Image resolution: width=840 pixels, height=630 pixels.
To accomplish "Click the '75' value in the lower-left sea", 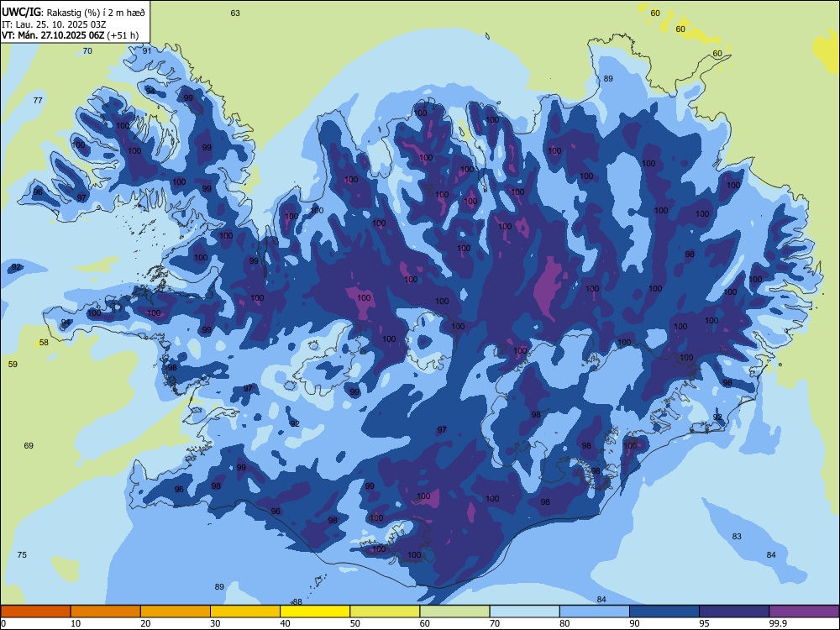I will (22, 554).
